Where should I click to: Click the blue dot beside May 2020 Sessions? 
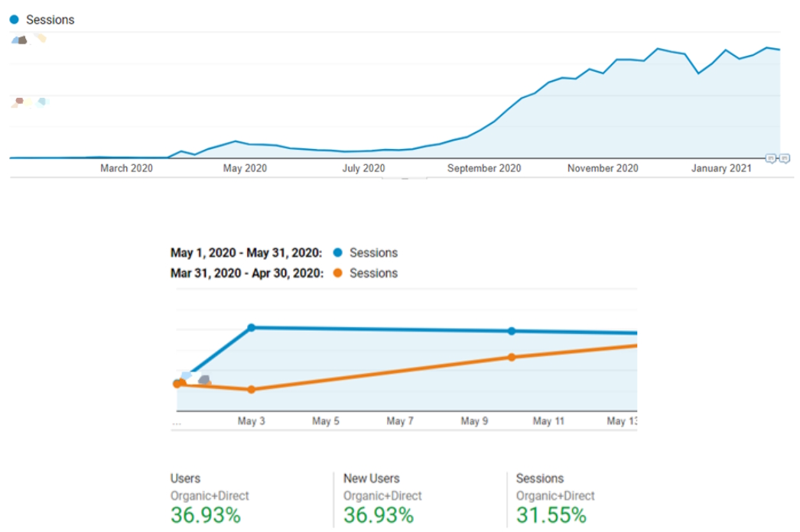[337, 252]
